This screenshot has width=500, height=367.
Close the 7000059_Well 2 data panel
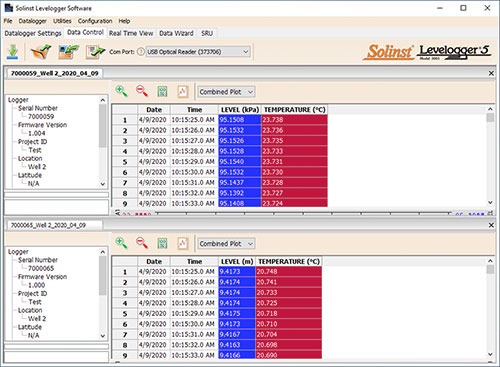point(491,73)
